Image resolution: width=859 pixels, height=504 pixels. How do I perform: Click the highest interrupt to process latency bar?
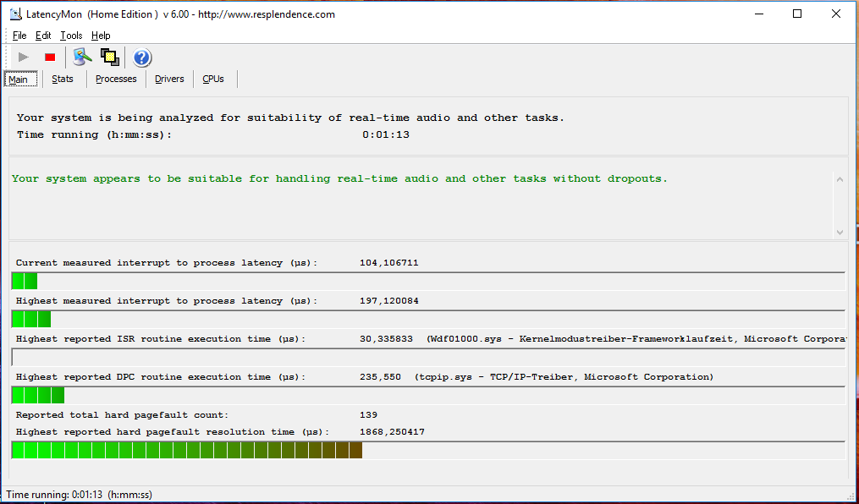(x=428, y=319)
